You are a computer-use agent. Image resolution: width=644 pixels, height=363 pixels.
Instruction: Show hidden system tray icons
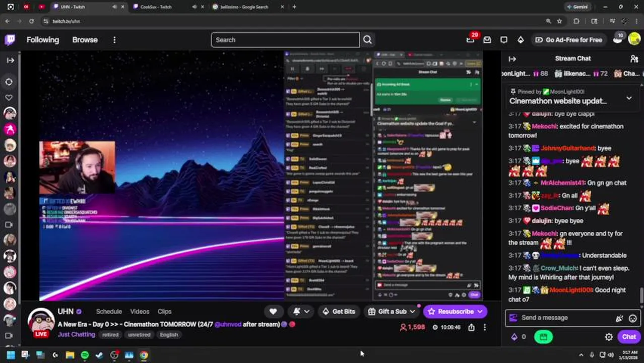581,355
